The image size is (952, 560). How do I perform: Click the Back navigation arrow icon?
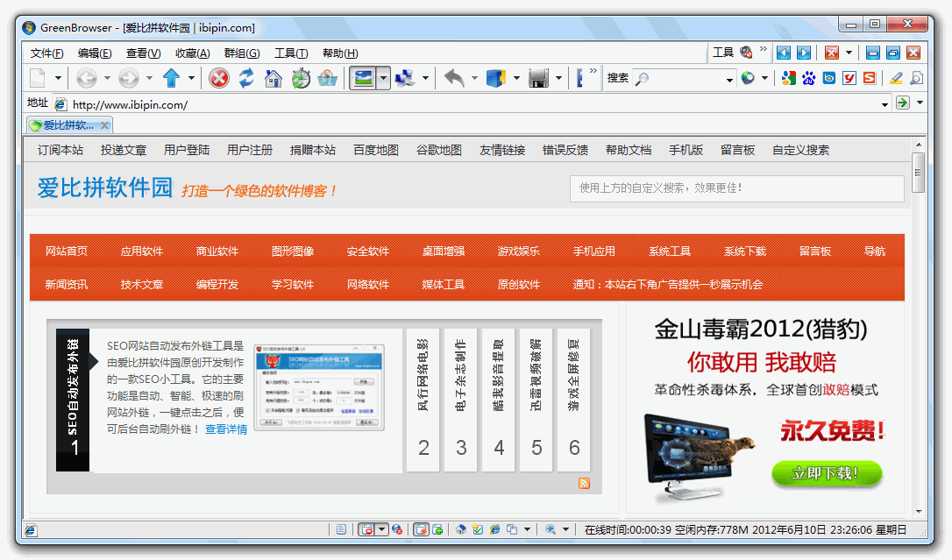[x=87, y=78]
